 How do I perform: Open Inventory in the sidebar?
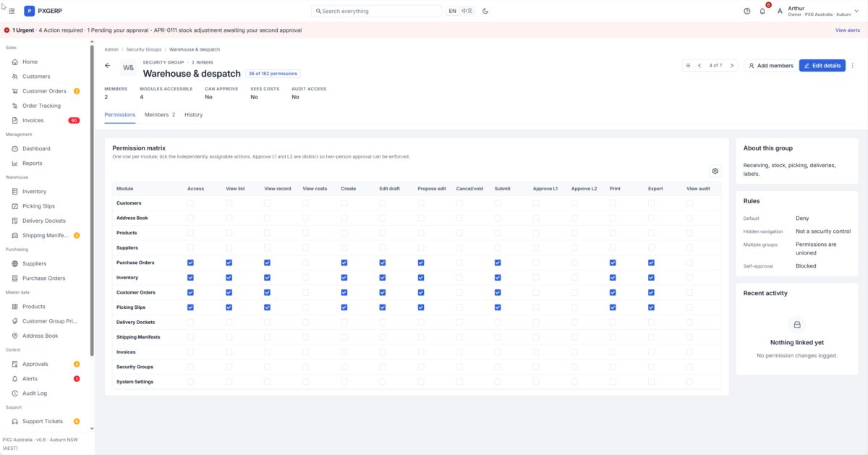coord(45,192)
